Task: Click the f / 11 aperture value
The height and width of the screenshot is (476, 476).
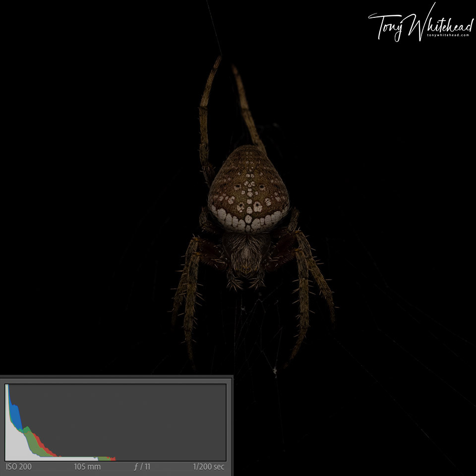Action: (x=142, y=467)
